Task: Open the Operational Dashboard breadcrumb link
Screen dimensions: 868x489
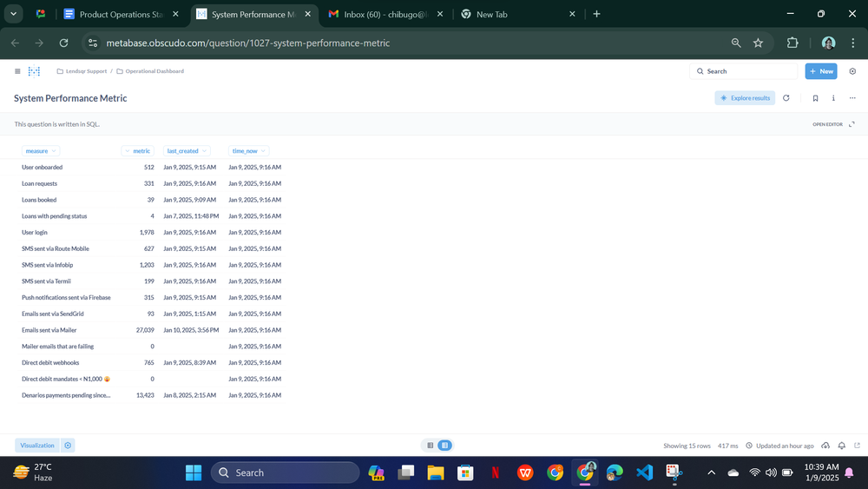Action: pos(154,71)
